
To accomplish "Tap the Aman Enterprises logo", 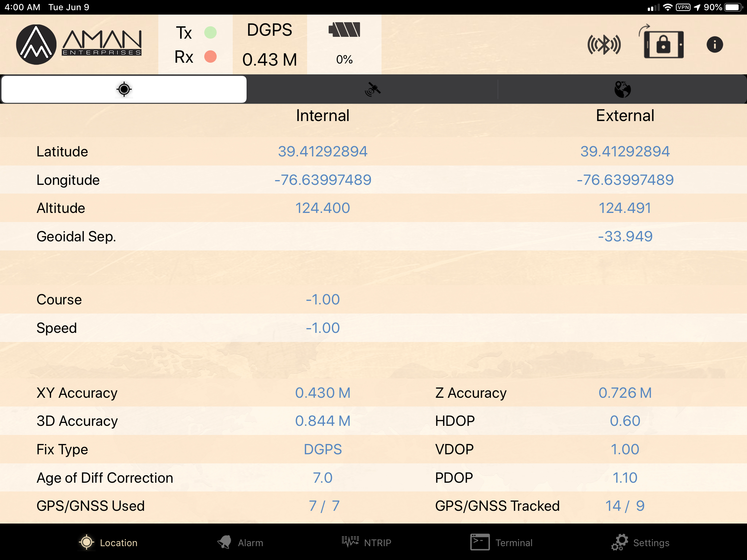I will coord(79,44).
